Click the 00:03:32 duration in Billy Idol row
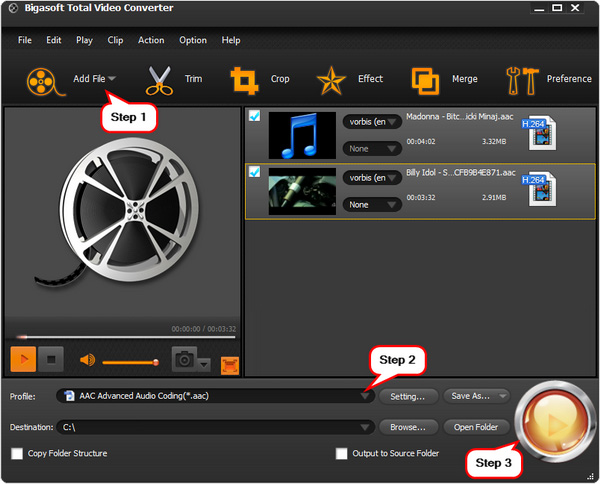 coord(421,197)
